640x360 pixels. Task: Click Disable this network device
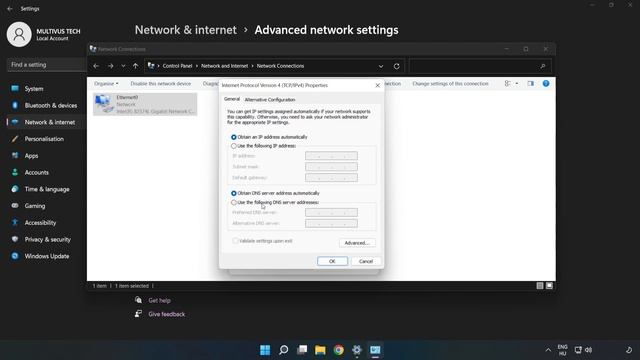click(x=160, y=84)
